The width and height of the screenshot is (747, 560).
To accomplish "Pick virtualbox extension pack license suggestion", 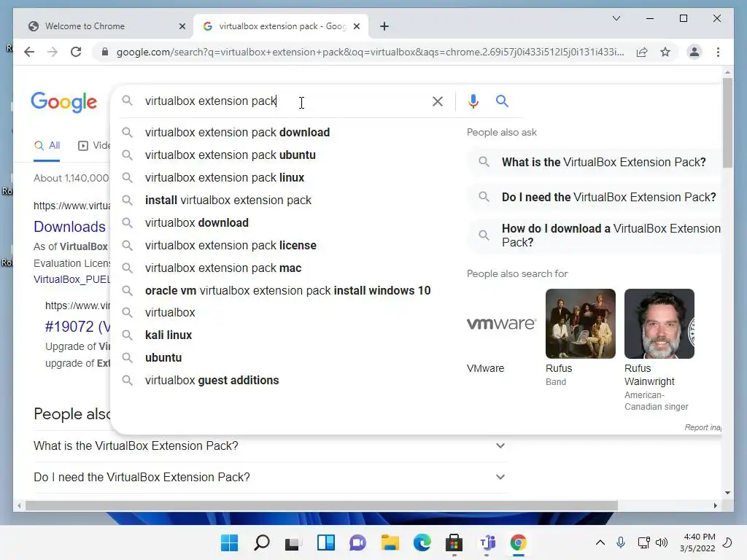I will point(231,246).
